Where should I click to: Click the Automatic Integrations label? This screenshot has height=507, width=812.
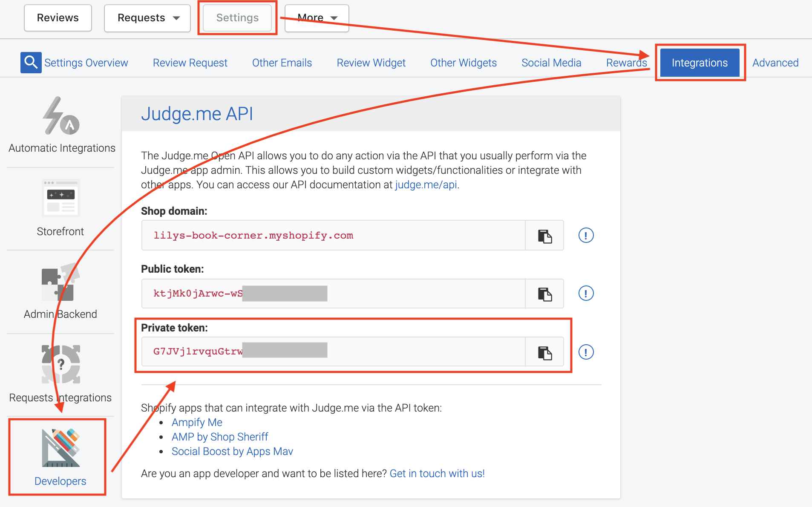(x=62, y=148)
